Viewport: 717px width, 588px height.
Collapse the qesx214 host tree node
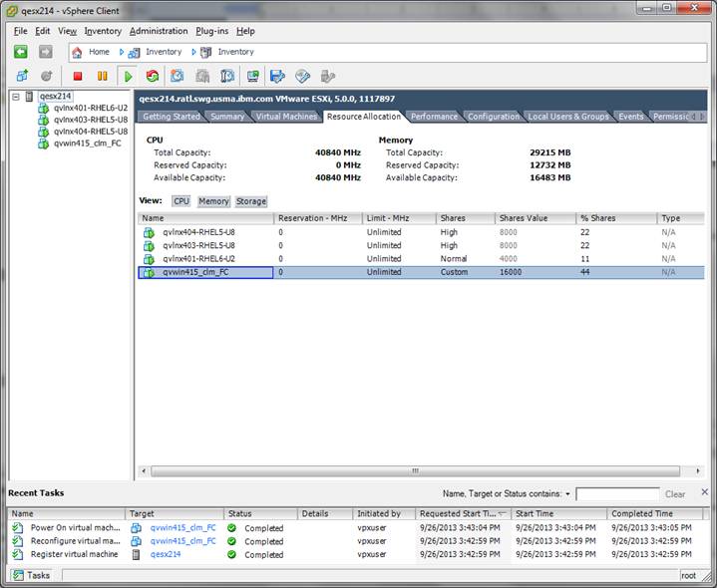(16, 97)
